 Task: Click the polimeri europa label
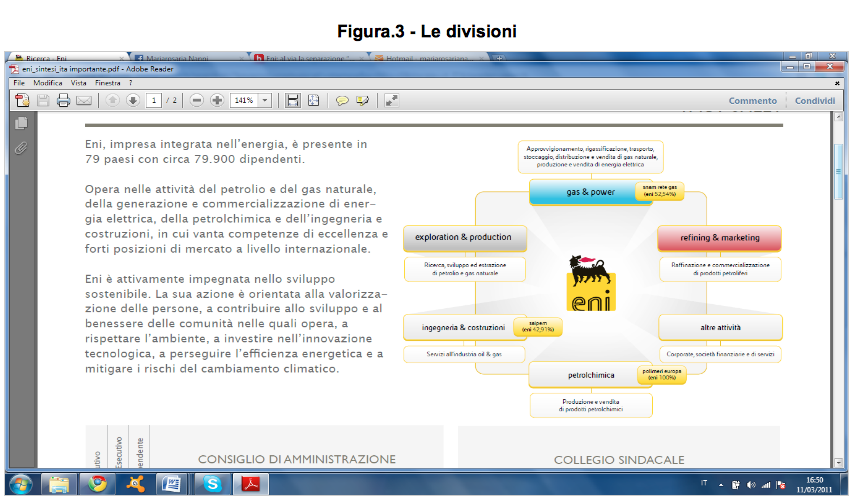[x=661, y=375]
